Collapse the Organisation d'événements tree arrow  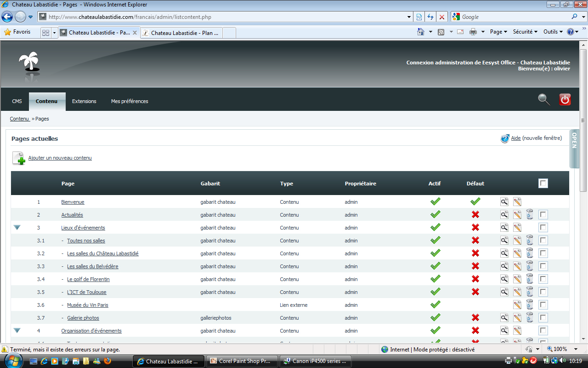[x=17, y=330]
